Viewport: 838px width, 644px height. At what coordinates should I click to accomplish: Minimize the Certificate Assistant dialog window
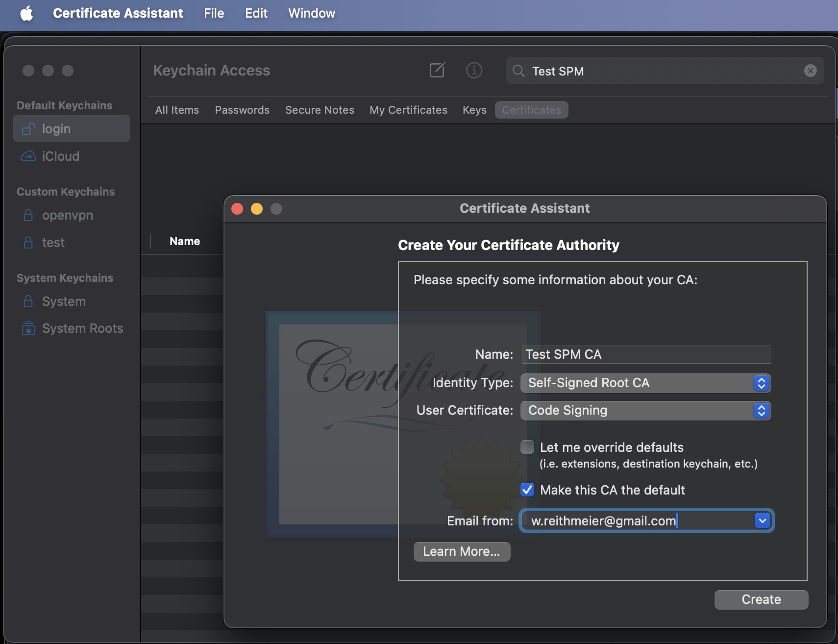(x=257, y=209)
